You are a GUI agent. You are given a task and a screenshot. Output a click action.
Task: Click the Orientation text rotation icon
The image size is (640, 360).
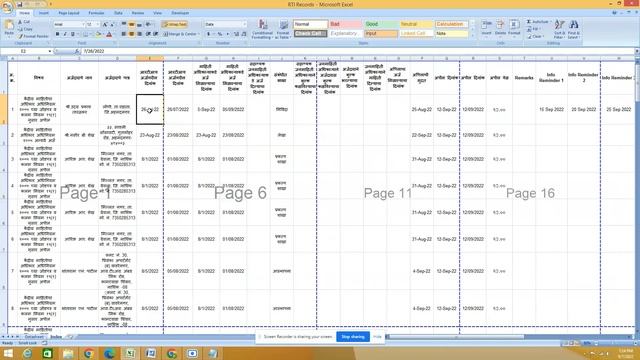point(149,24)
